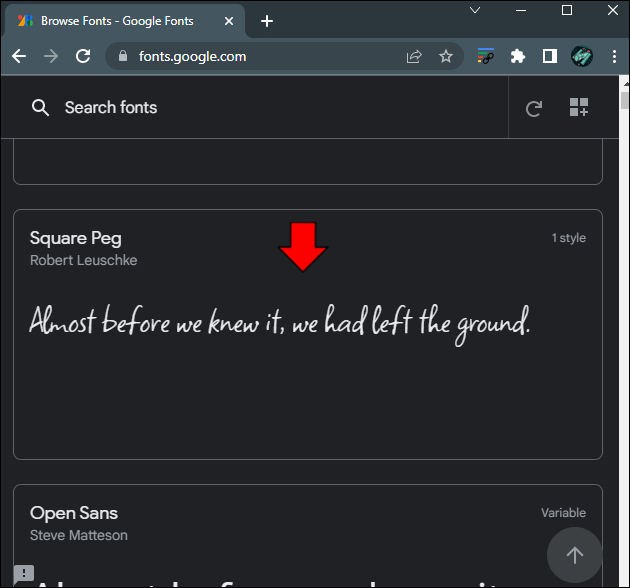Open a new browser tab
Viewport: 630px width, 588px height.
[267, 21]
